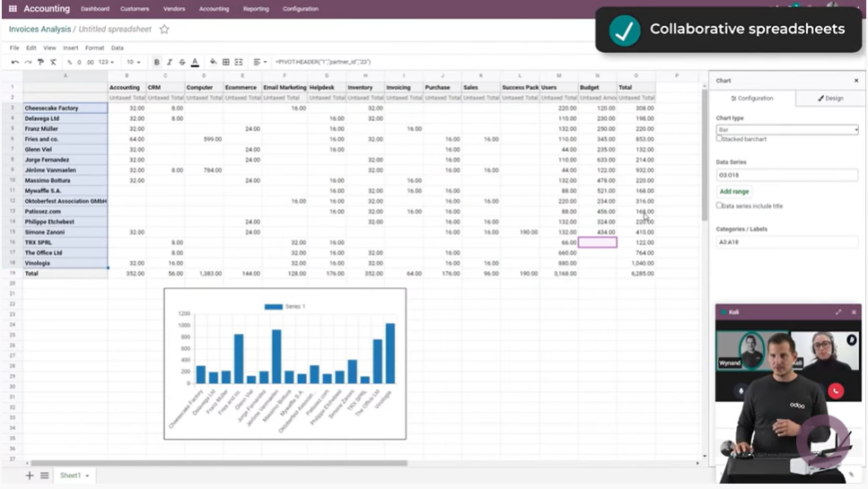Image resolution: width=868 pixels, height=489 pixels.
Task: Star the Untitled spreadsheet as favorite
Action: [x=164, y=30]
